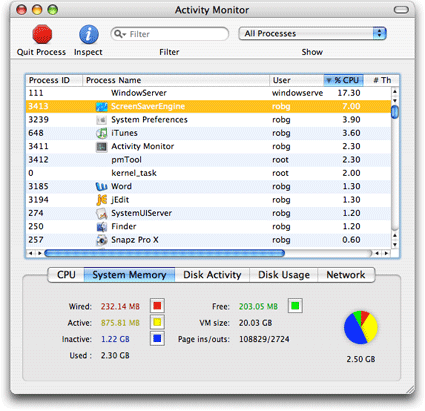425x411 pixels.
Task: Sort by the % CPU column header
Action: (x=343, y=80)
